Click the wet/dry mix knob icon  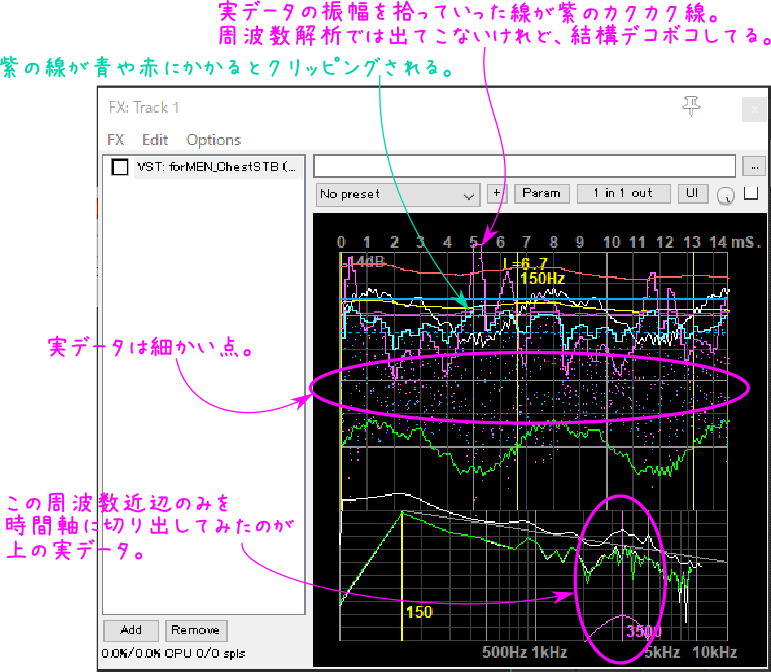pyautogui.click(x=726, y=195)
